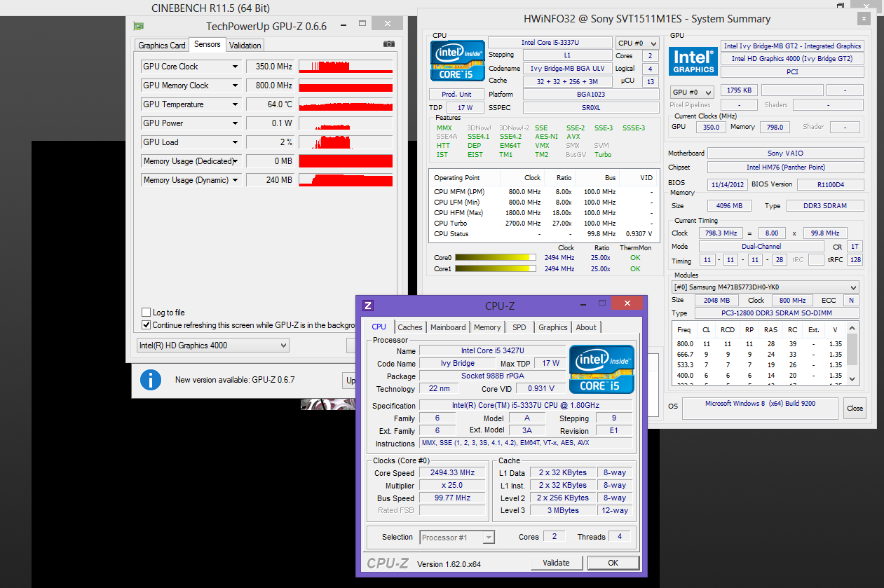
Task: Click the OK button in CPU-Z
Action: (x=613, y=563)
